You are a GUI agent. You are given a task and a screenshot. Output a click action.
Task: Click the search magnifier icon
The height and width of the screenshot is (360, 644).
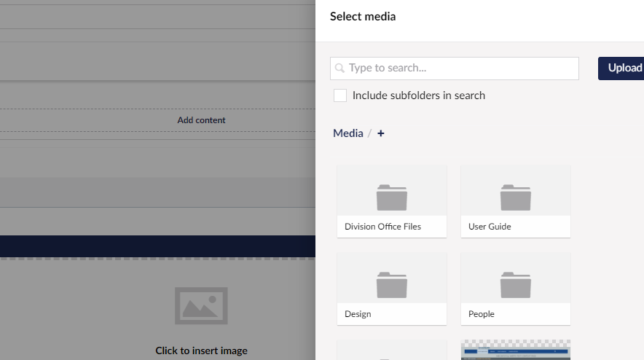(x=339, y=69)
